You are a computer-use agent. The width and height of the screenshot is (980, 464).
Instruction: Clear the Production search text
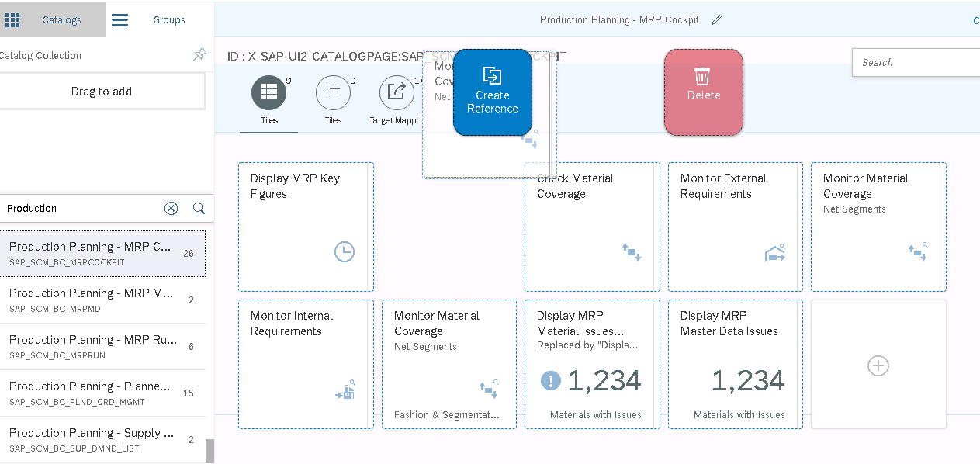pos(171,208)
